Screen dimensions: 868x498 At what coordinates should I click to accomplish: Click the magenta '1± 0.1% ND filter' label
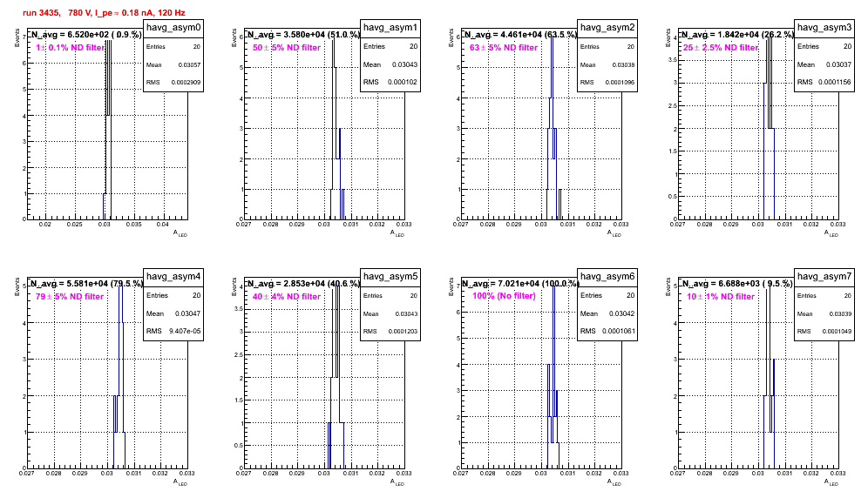[71, 48]
